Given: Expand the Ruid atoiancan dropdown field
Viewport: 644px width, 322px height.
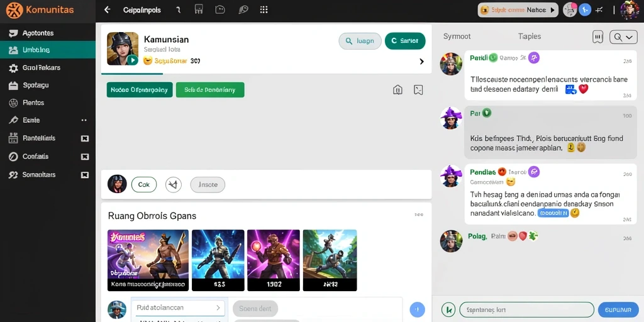Looking at the screenshot, I should click(x=178, y=308).
